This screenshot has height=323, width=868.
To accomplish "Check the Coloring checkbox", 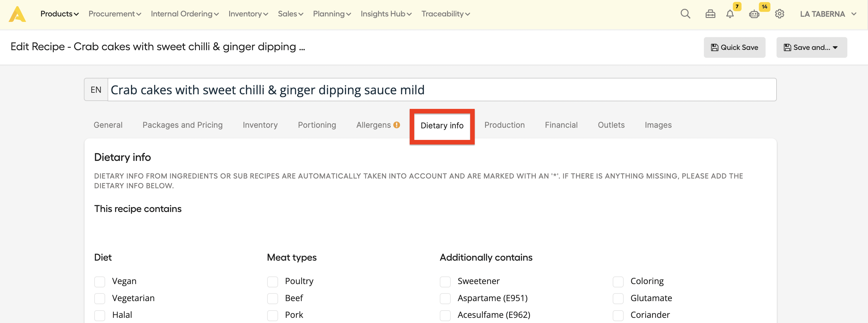I will click(x=618, y=282).
